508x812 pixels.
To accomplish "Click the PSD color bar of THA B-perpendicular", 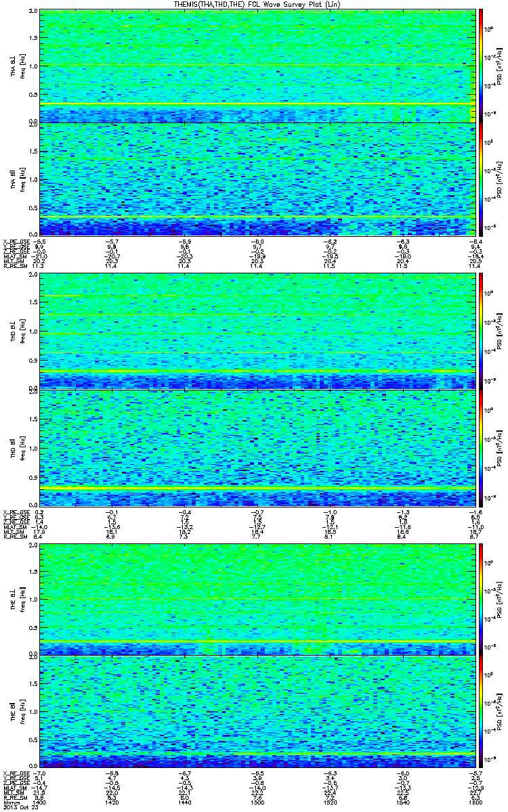I will click(482, 66).
